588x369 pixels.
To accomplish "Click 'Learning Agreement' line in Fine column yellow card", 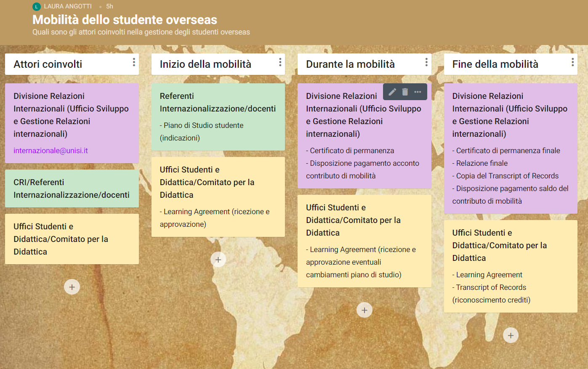I will (487, 275).
